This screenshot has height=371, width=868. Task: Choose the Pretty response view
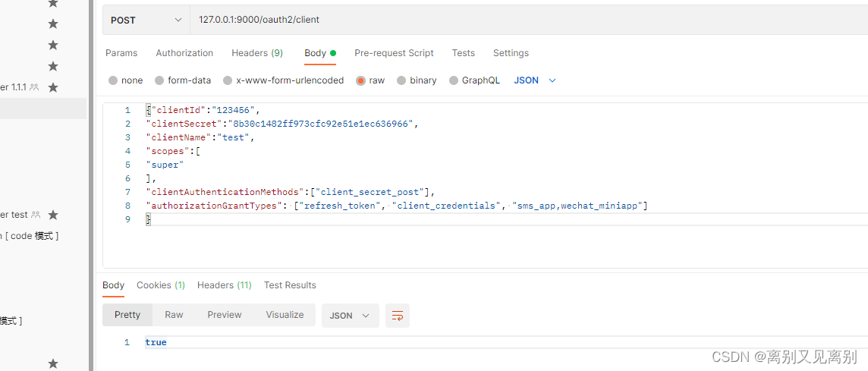[127, 315]
